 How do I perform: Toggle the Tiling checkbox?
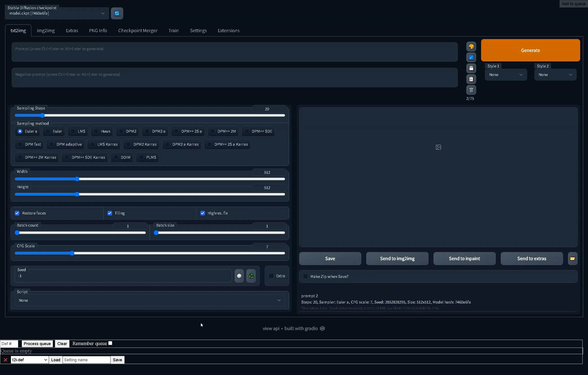110,213
